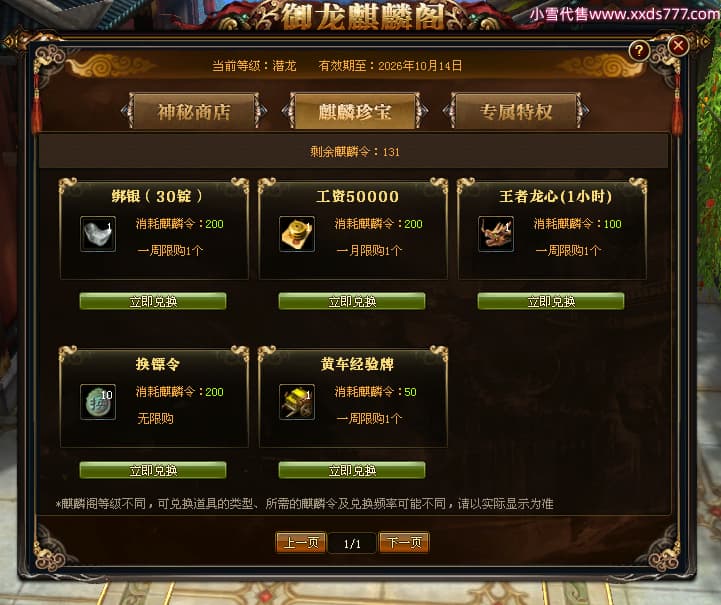
Task: Open help via the question mark icon
Action: (x=639, y=51)
